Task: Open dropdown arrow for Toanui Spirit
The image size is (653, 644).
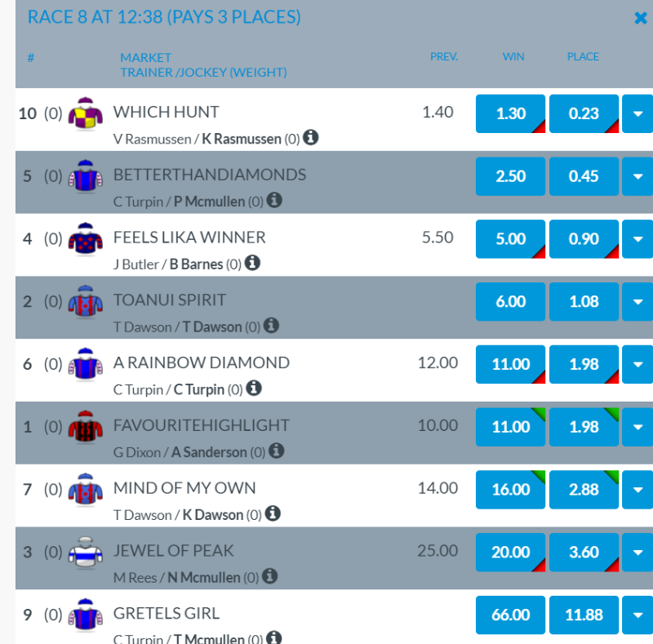Action: tap(637, 302)
